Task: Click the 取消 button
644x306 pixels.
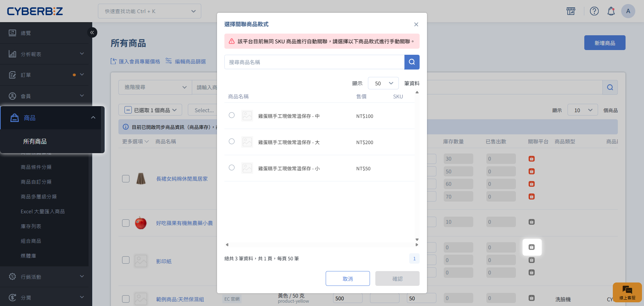Action: coord(347,278)
